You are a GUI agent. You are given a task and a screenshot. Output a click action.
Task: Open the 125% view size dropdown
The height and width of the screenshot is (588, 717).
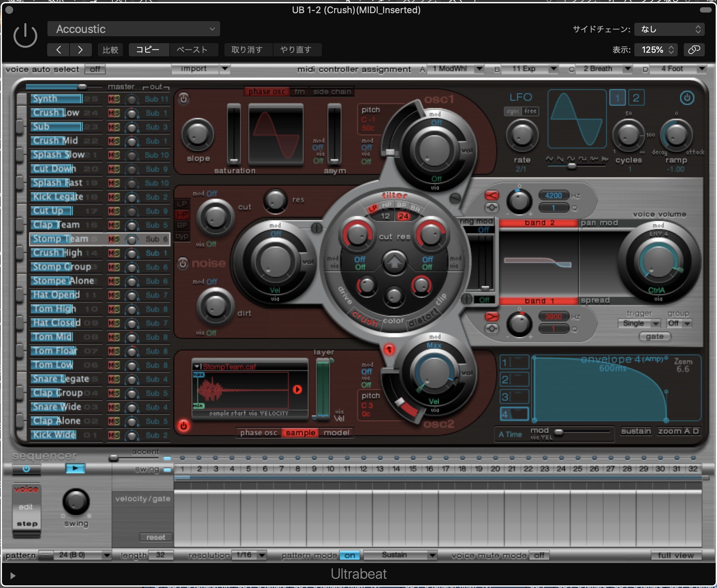[655, 50]
